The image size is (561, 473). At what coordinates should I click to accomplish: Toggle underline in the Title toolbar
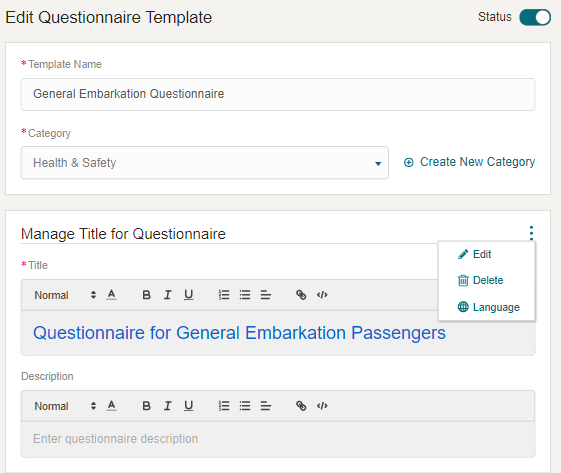pyautogui.click(x=189, y=295)
